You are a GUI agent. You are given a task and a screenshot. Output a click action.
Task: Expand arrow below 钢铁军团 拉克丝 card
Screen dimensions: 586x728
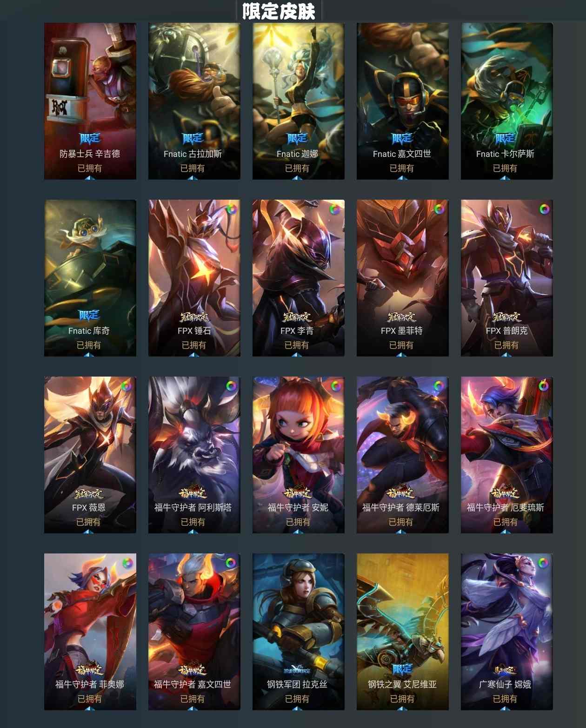click(297, 708)
